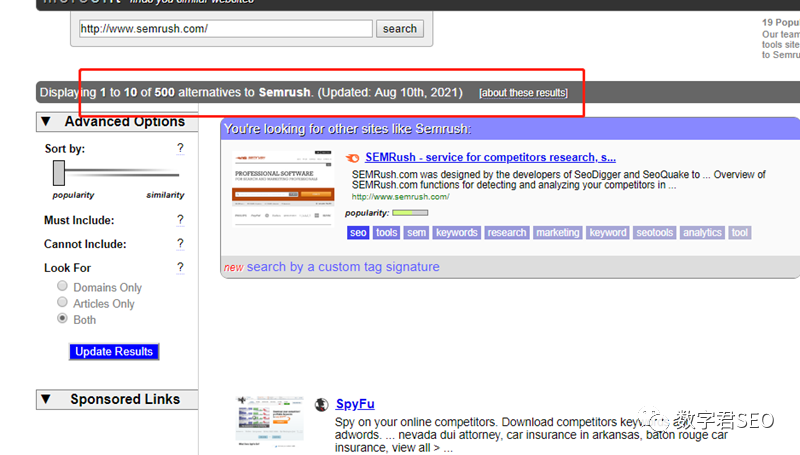
Task: Click the SEMRush site thumbnail preview
Action: point(283,188)
